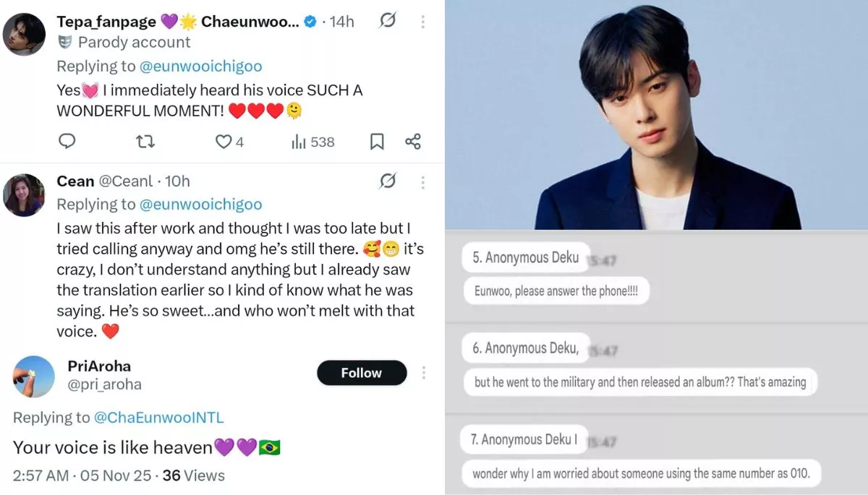Open Tepa_fanpage's profile picture
Viewport: 868px width, 495px height.
click(x=25, y=34)
